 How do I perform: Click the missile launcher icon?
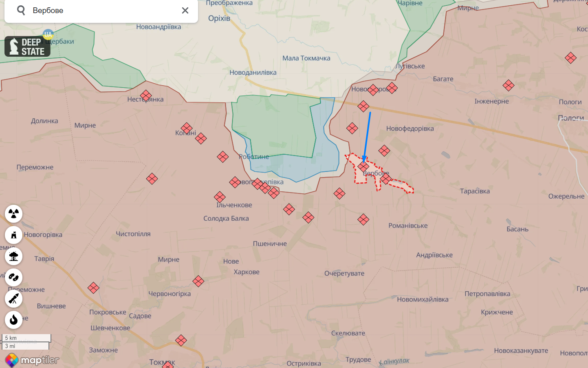click(13, 299)
